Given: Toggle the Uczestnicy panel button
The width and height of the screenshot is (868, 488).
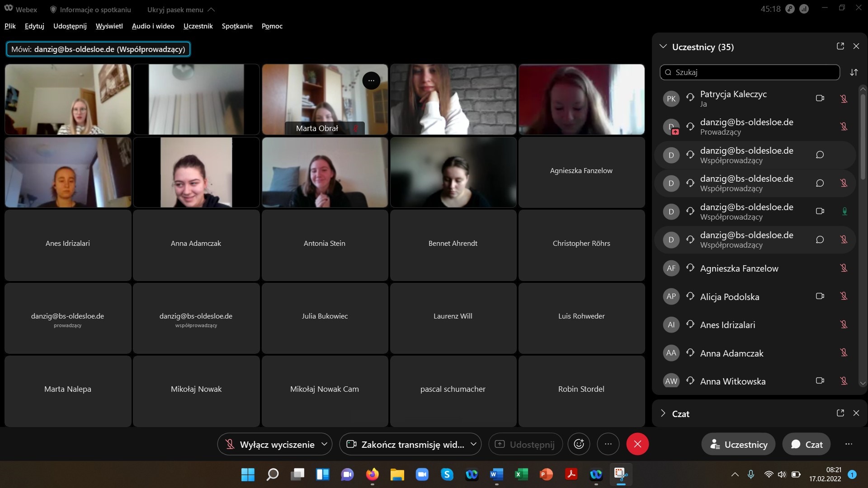Looking at the screenshot, I should [x=738, y=444].
